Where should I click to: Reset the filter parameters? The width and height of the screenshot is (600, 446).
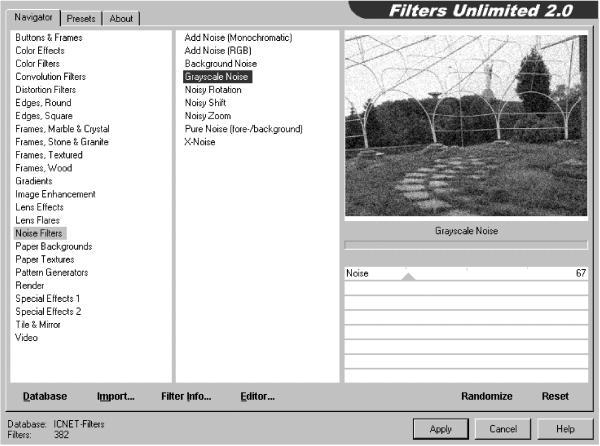555,396
